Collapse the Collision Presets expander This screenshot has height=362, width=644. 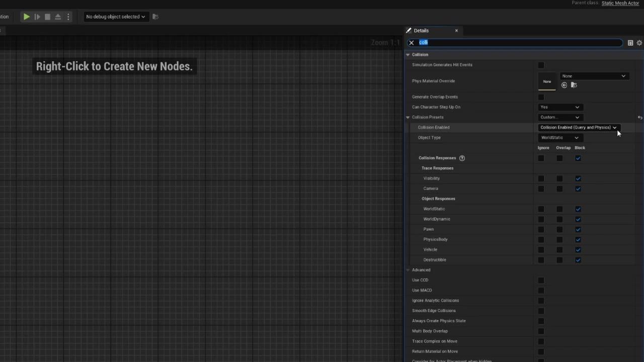[x=408, y=117]
